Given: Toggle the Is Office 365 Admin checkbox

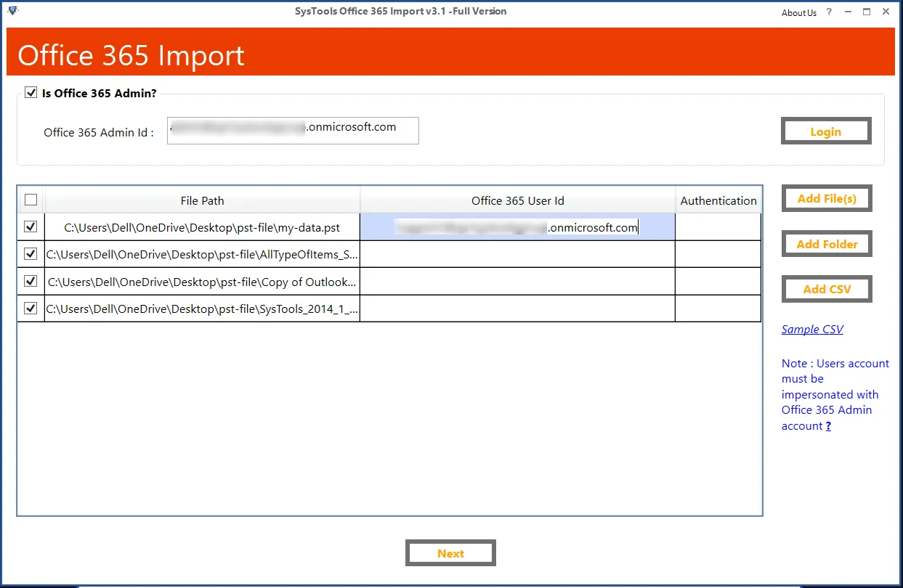Looking at the screenshot, I should coord(31,92).
